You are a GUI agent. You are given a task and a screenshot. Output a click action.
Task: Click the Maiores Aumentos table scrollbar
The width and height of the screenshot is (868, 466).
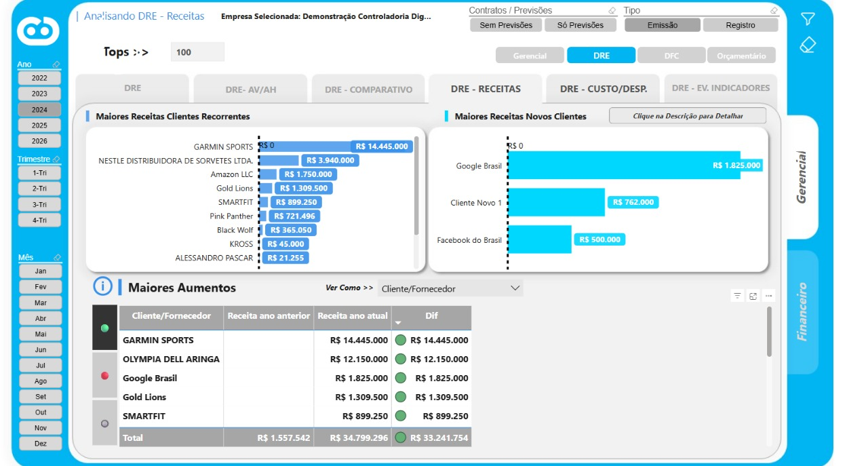point(769,332)
